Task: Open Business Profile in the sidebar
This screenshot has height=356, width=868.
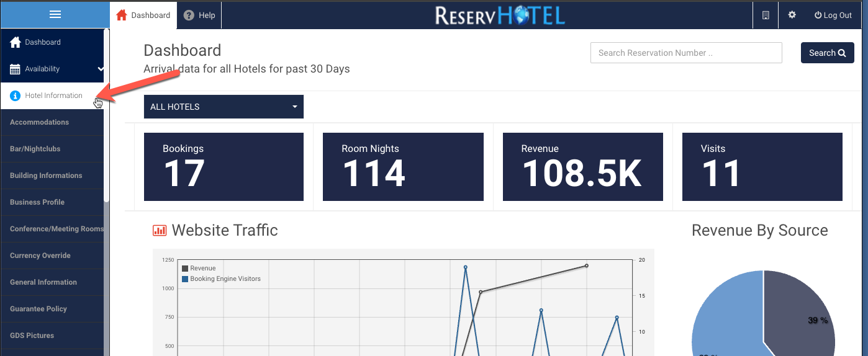Action: point(52,202)
